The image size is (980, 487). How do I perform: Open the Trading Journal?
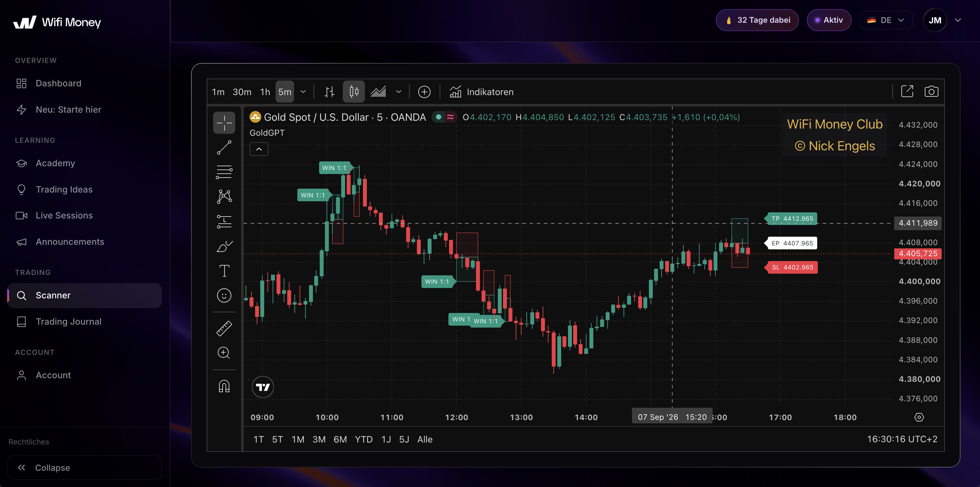point(84,322)
